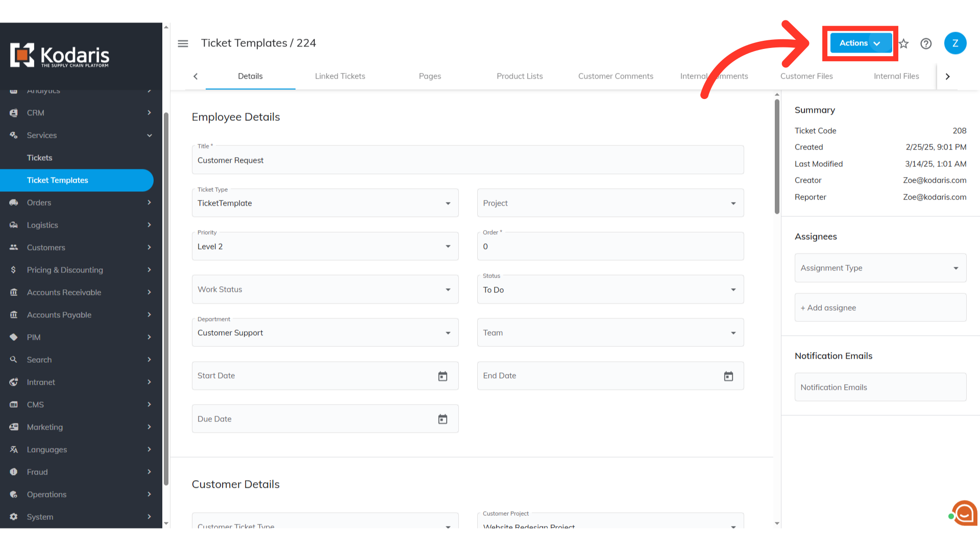Viewport: 980px width, 551px height.
Task: Go to Tickets in the sidebar
Action: (x=39, y=158)
